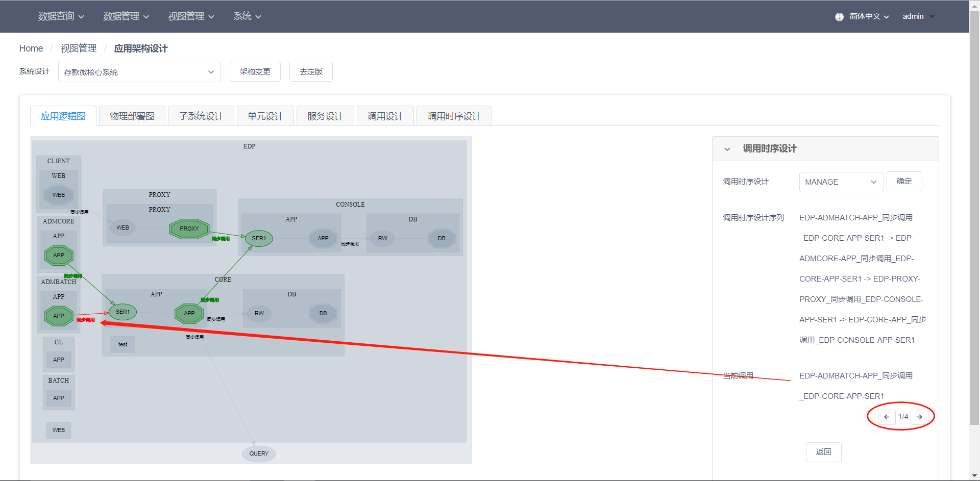Screen dimensions: 980x481
Task: Open the 简体中文 language dropdown
Action: pos(869,16)
